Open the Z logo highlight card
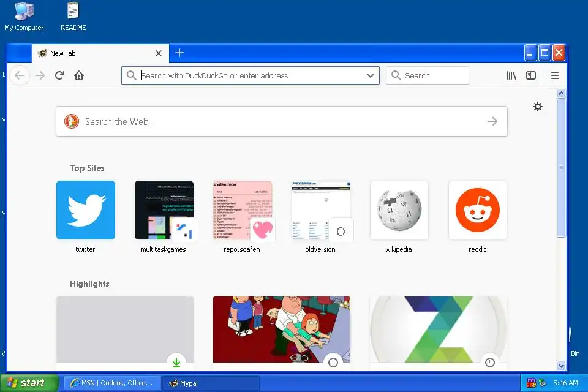Screen dimensions: 588x392 coord(439,332)
